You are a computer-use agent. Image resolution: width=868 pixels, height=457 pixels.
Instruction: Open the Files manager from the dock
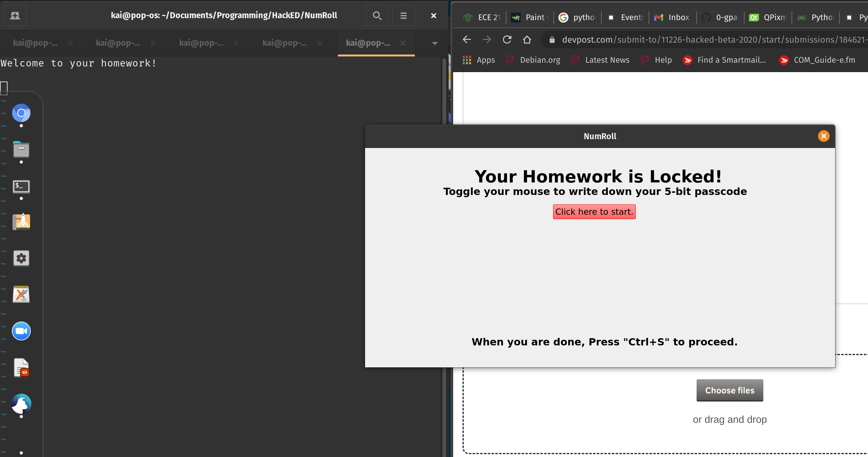[21, 149]
